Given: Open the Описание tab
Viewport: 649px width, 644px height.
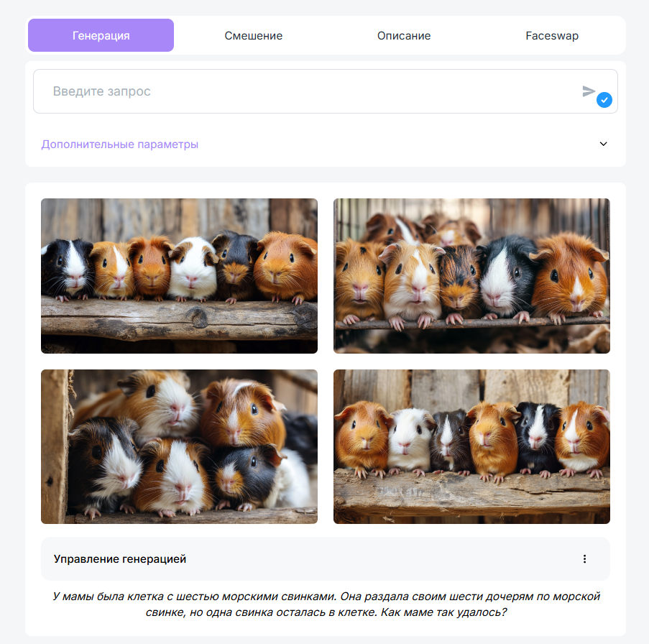Looking at the screenshot, I should 404,36.
